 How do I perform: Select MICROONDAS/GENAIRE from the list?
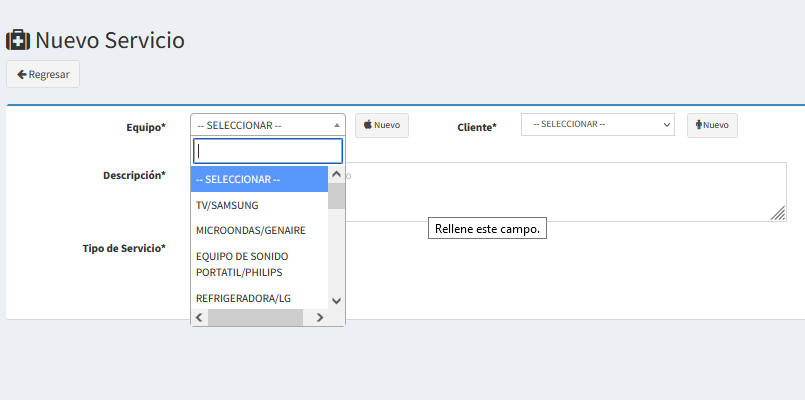click(x=251, y=230)
